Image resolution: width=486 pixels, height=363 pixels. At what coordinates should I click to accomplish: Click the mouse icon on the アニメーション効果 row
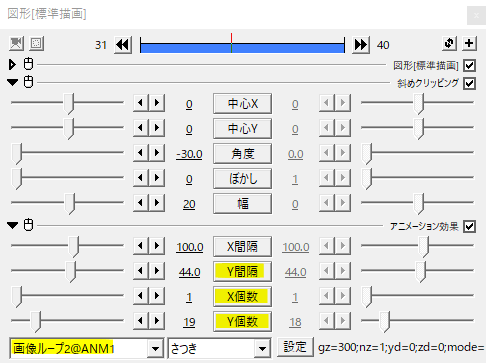click(x=29, y=225)
